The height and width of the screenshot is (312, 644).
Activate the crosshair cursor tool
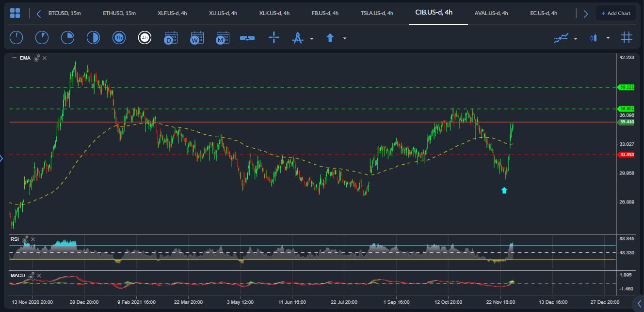point(274,37)
